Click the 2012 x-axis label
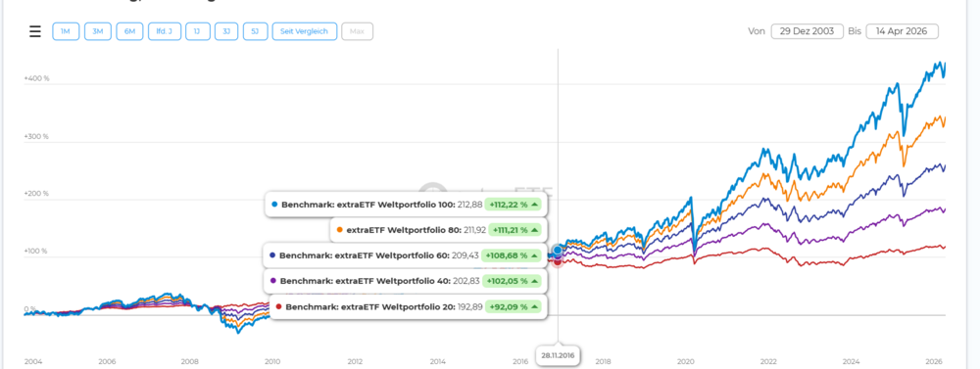This screenshot has height=369, width=980. coord(355,361)
